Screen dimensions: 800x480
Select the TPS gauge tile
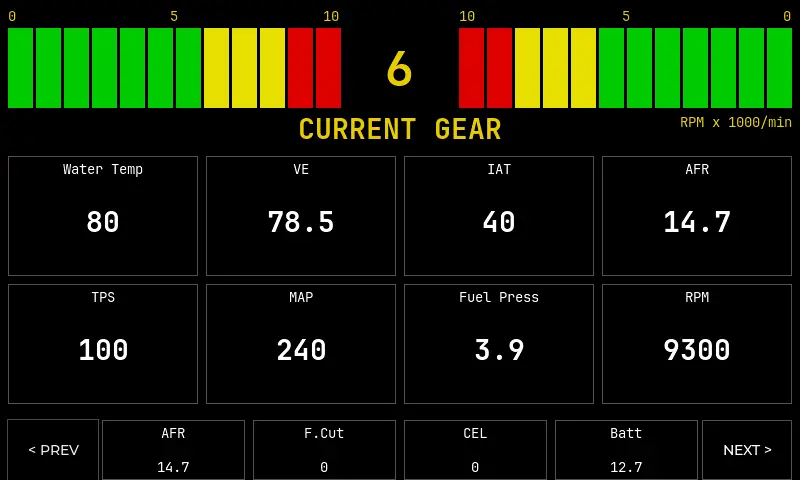(x=103, y=344)
